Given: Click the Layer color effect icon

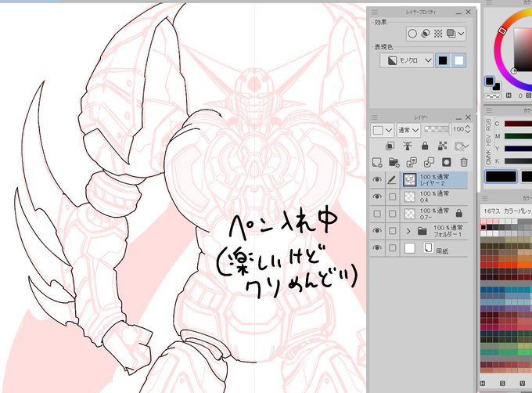Looking at the screenshot, I should pyautogui.click(x=451, y=33).
